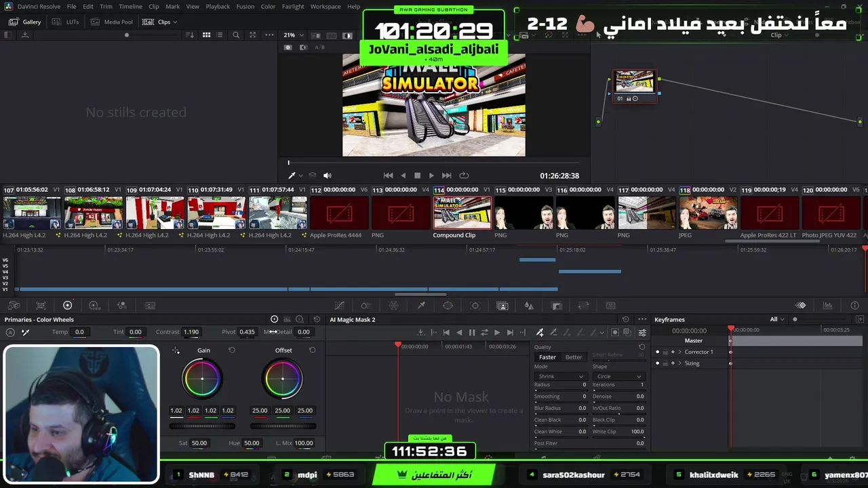This screenshot has height=488, width=868.
Task: Reset the Offset color wheel
Action: tap(312, 350)
